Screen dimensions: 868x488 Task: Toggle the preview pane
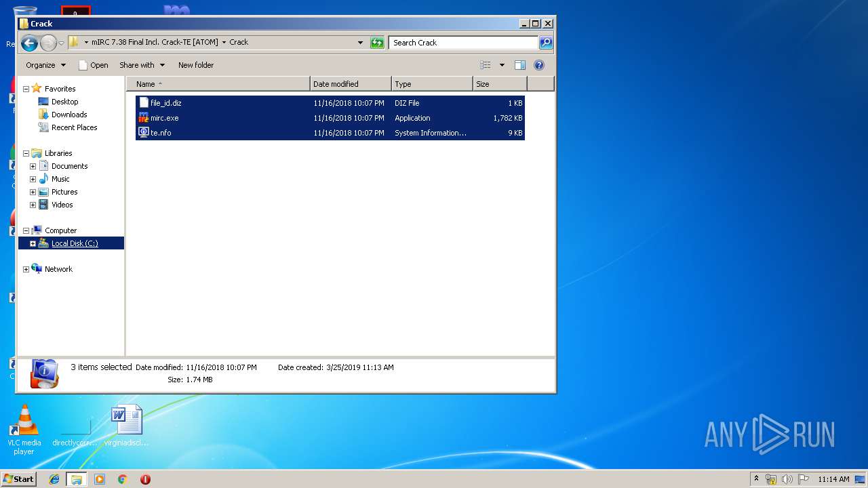[520, 65]
